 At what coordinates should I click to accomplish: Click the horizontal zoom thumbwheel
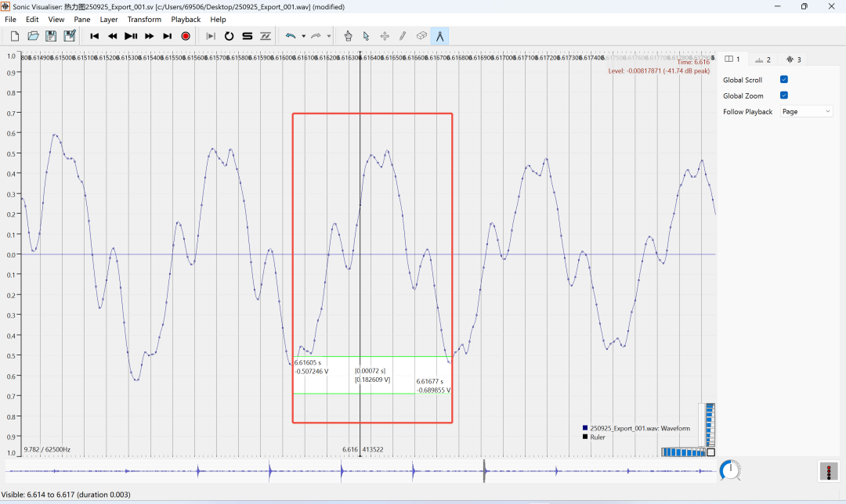click(684, 452)
